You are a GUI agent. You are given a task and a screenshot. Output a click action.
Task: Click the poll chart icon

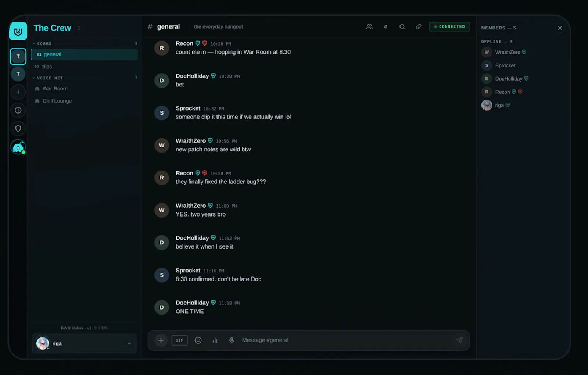(215, 340)
